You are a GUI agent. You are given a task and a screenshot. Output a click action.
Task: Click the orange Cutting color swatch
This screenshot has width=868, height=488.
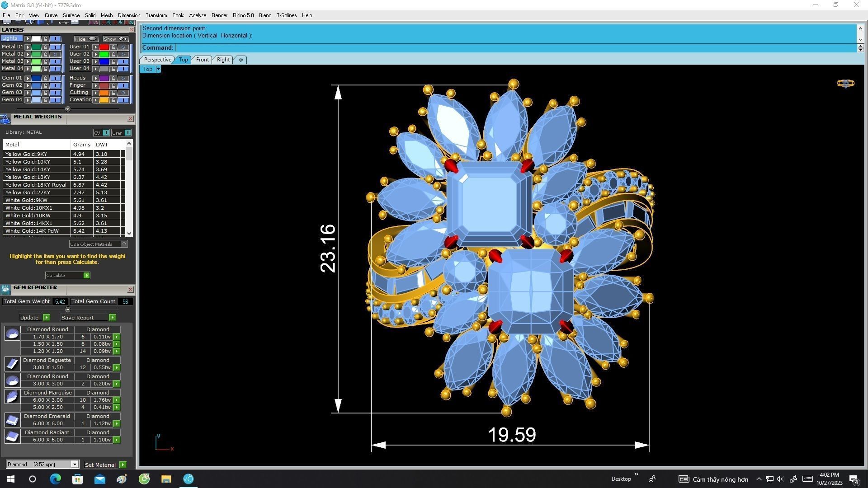(x=104, y=93)
